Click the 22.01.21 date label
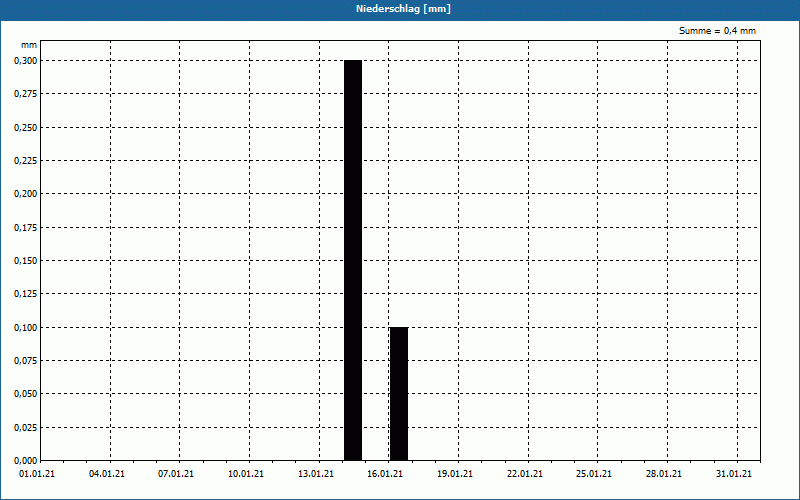Image resolution: width=800 pixels, height=500 pixels. pyautogui.click(x=525, y=474)
